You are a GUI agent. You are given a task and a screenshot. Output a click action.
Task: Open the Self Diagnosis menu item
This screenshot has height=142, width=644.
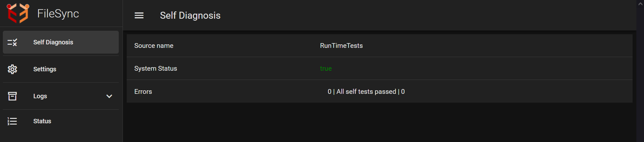[61, 42]
